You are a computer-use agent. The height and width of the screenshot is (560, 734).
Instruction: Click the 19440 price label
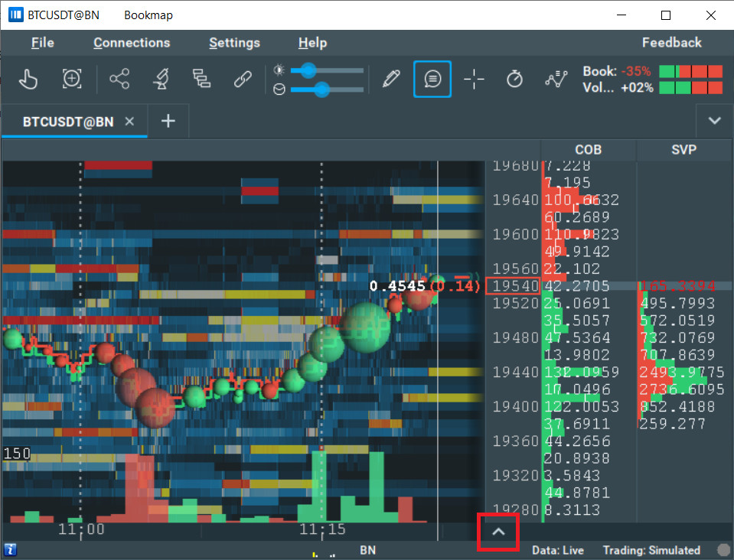click(515, 372)
